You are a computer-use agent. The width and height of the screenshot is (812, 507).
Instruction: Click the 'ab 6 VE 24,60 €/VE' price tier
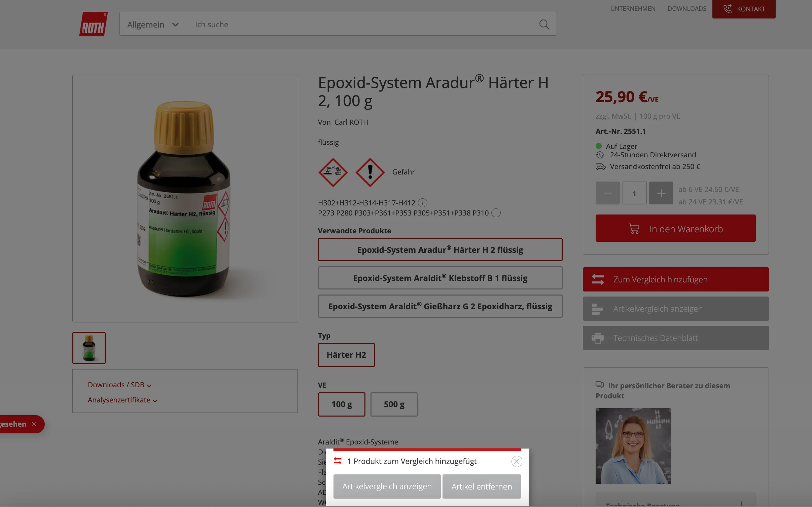[x=709, y=190]
